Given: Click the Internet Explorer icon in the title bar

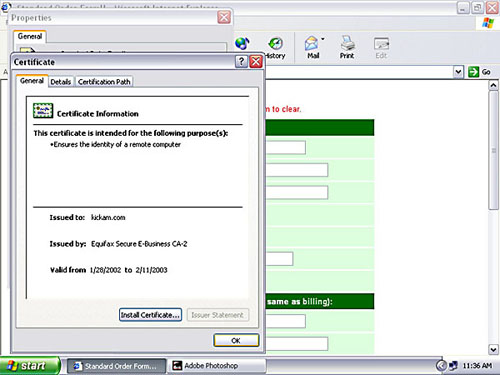Looking at the screenshot, I should pyautogui.click(x=6, y=6).
